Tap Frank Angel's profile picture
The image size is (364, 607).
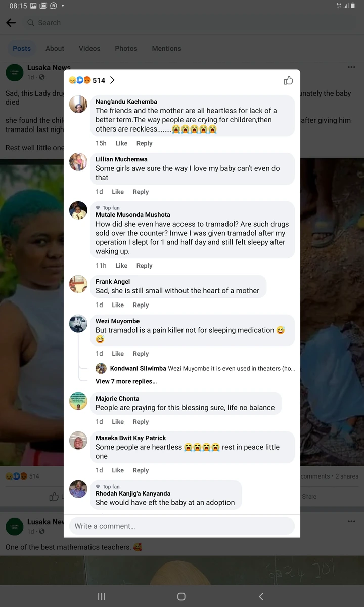point(78,284)
